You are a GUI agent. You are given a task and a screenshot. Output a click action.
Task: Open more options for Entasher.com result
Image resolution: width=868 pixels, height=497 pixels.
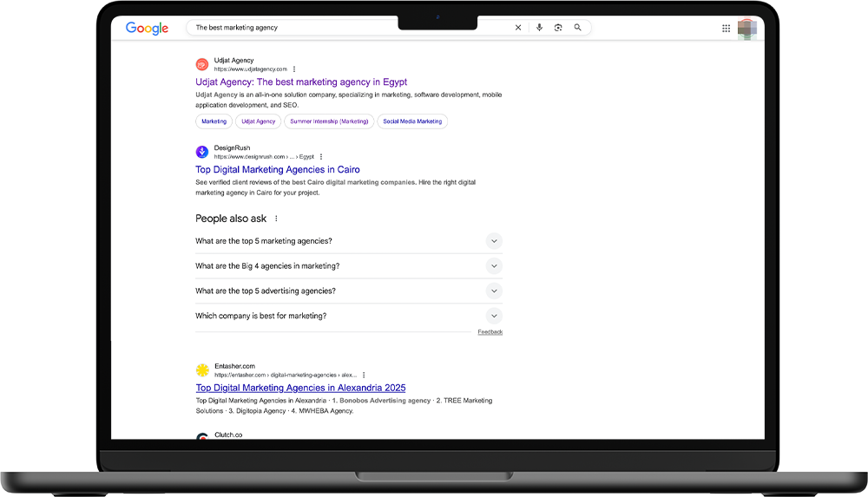364,375
